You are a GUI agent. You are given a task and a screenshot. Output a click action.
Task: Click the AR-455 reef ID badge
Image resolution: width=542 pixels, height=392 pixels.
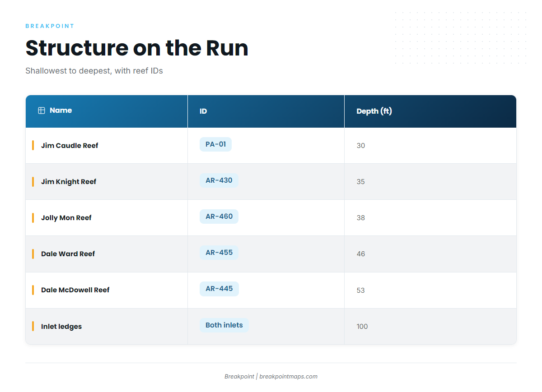tap(219, 253)
